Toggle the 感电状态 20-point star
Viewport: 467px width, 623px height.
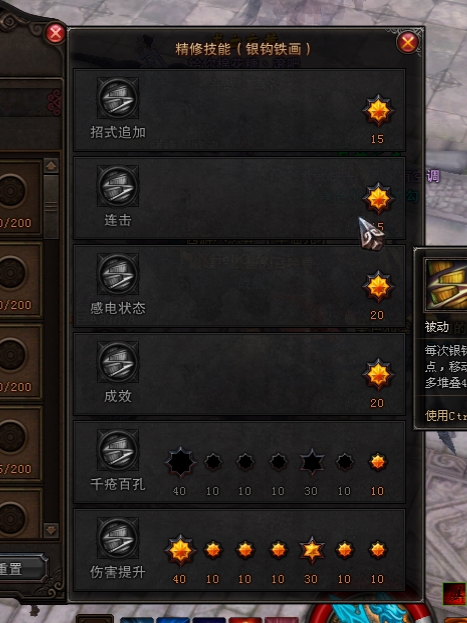(378, 286)
